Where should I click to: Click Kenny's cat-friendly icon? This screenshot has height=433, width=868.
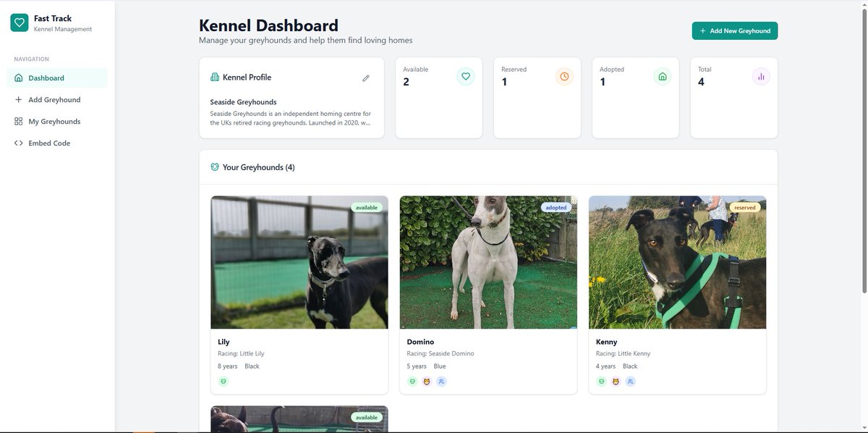[616, 382]
